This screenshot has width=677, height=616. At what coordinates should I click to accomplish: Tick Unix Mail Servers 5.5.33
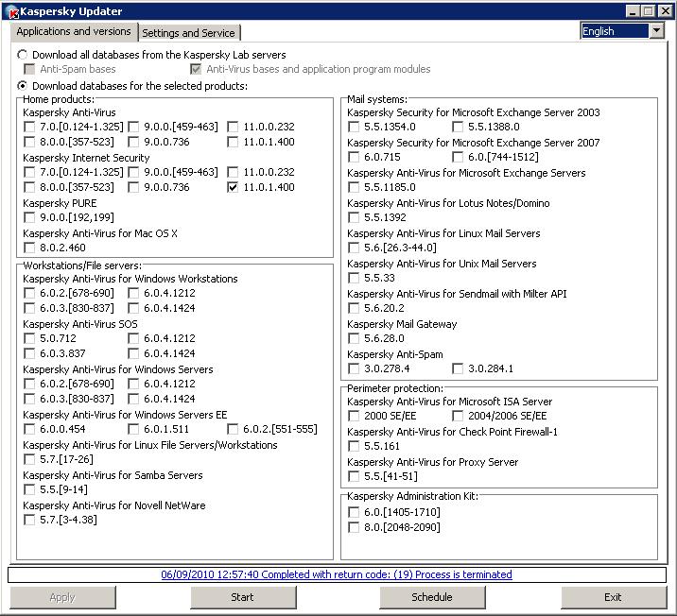point(354,278)
